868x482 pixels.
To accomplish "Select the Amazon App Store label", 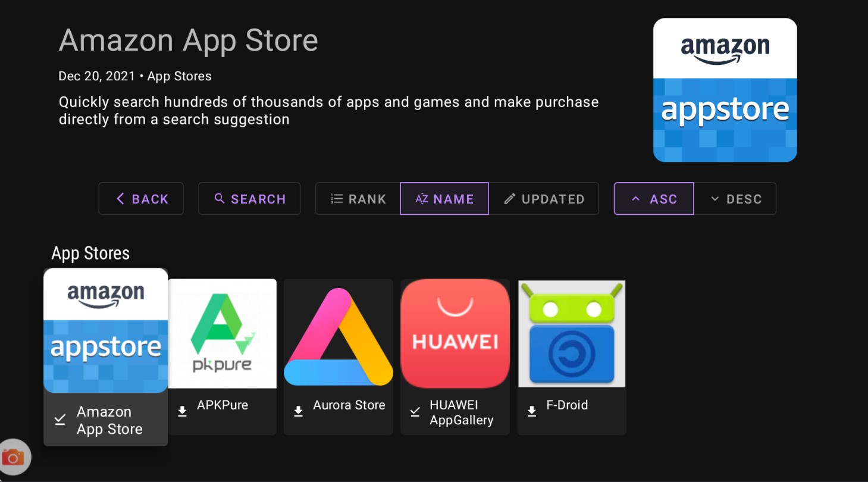I will pyautogui.click(x=109, y=420).
